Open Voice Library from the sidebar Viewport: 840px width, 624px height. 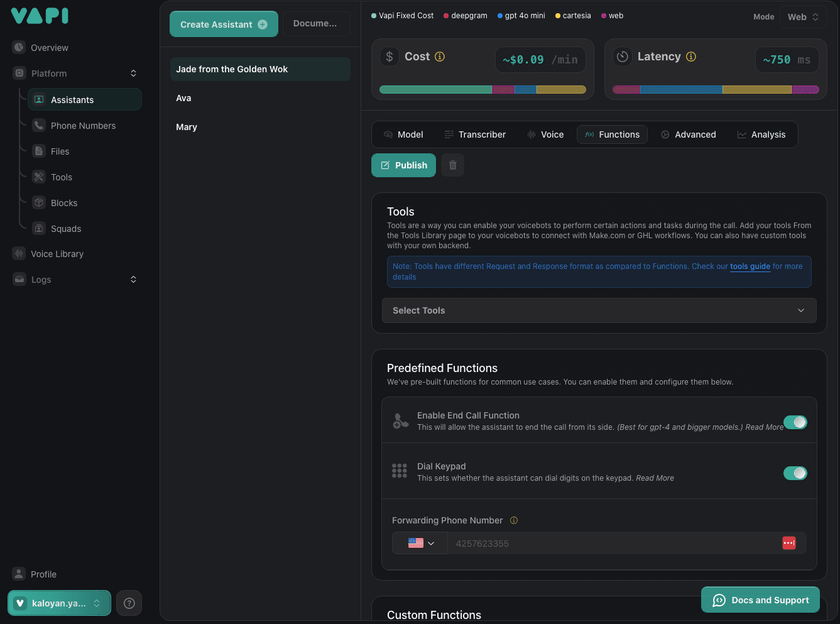[57, 254]
